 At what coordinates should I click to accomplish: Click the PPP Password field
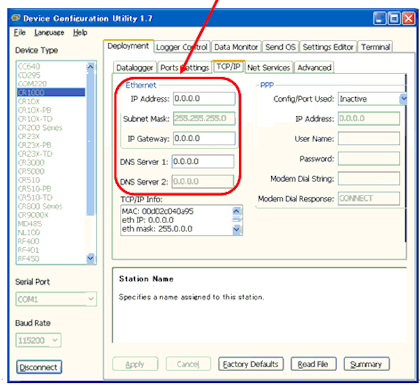tap(369, 159)
